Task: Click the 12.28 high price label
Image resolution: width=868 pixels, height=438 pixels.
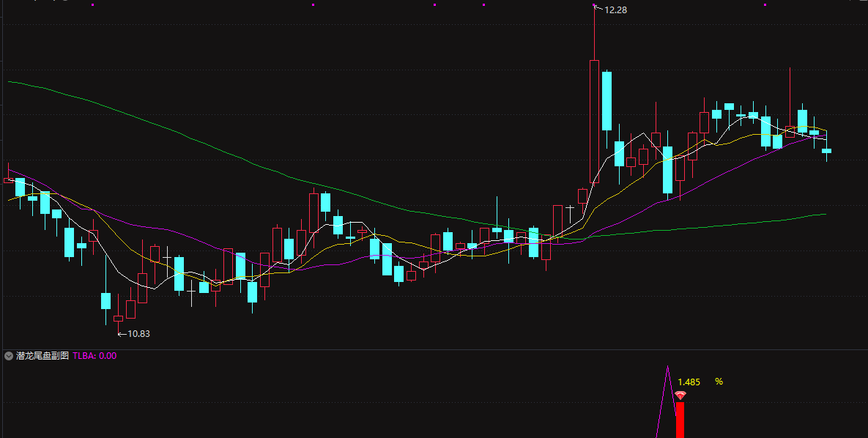Action: (x=615, y=10)
